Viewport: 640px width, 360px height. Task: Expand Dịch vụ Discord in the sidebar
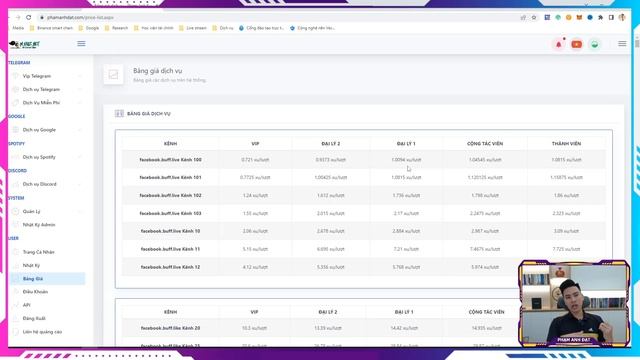47,184
